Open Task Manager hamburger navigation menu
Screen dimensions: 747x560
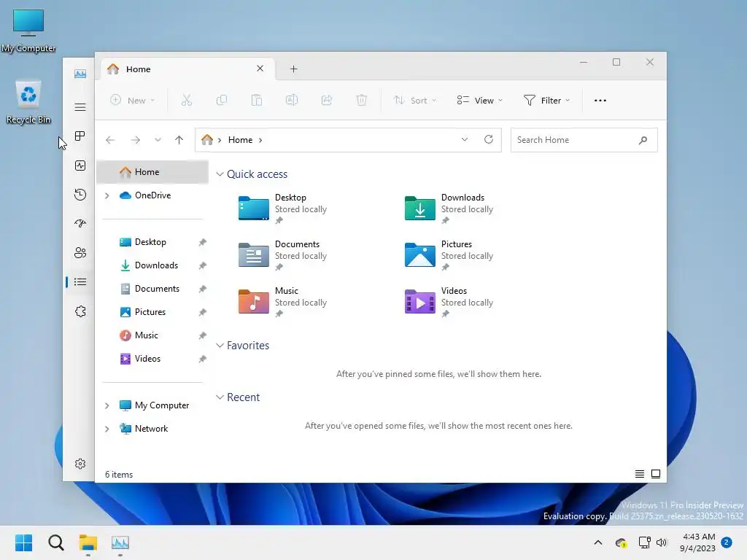pyautogui.click(x=80, y=107)
